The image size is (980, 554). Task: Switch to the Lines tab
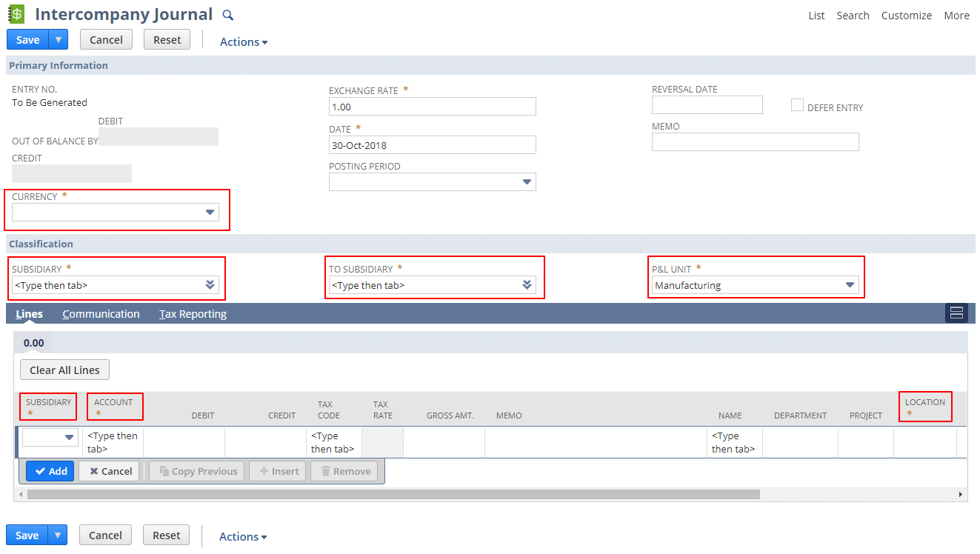point(30,314)
